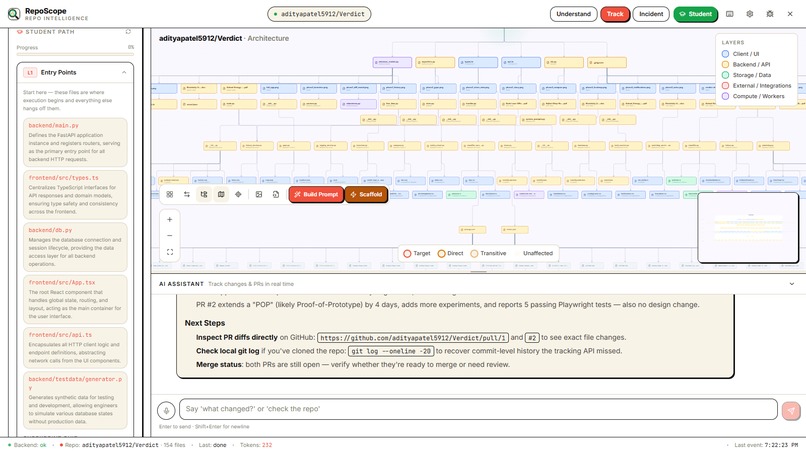The height and width of the screenshot is (453, 806).
Task: Click the adityapatel5912/Verdict Architecture title
Action: [224, 39]
